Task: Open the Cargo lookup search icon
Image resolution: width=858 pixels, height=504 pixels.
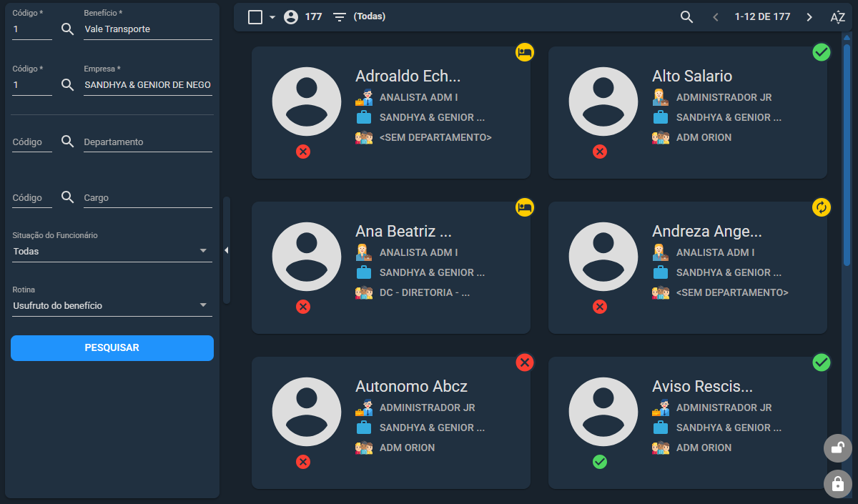Action: tap(67, 197)
